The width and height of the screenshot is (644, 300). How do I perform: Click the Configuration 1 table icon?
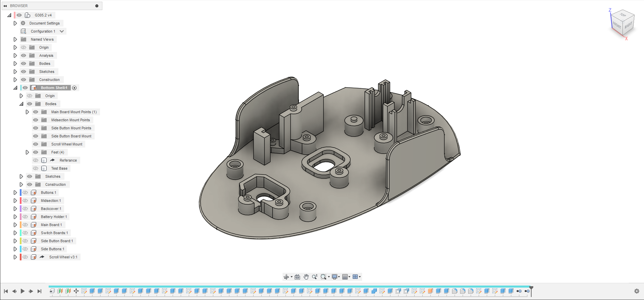(x=23, y=31)
